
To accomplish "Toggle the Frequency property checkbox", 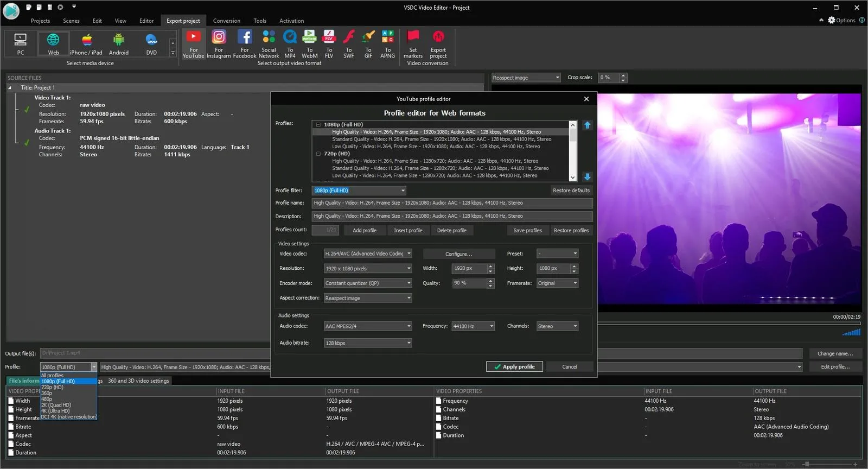I will 439,401.
